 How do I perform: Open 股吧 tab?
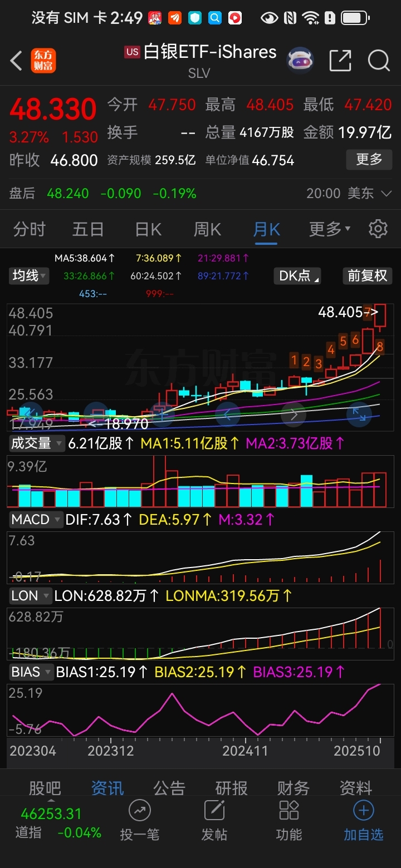coord(45,787)
